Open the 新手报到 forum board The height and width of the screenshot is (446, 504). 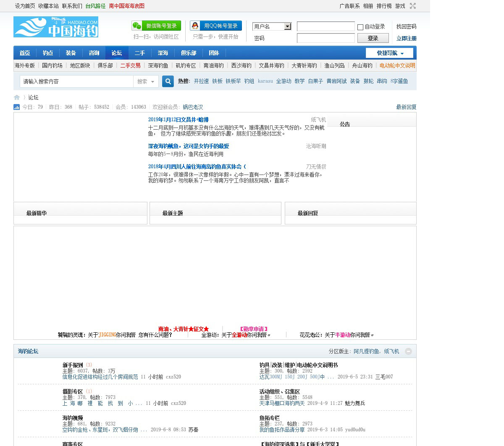tap(73, 365)
